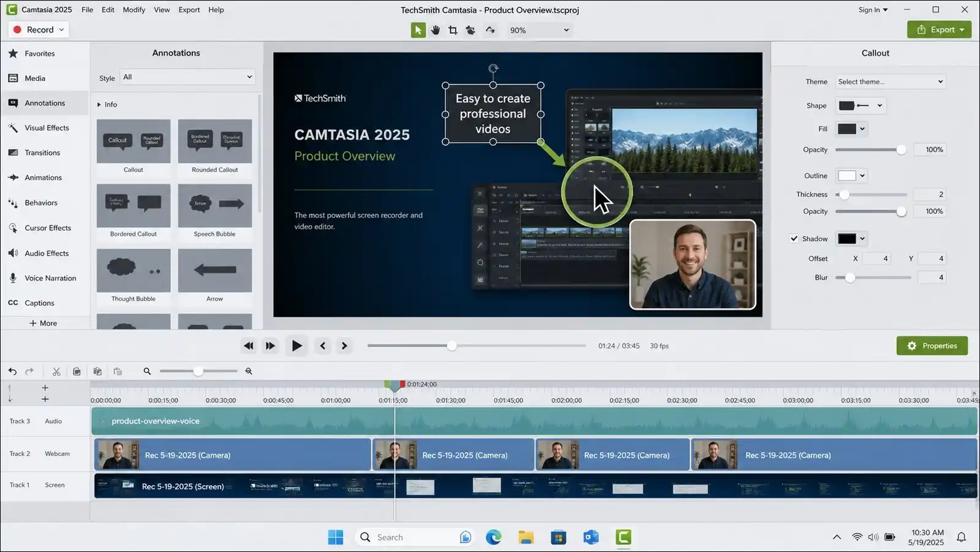Viewport: 980px width, 552px height.
Task: Click the shadow Offset X input field
Action: (x=876, y=259)
